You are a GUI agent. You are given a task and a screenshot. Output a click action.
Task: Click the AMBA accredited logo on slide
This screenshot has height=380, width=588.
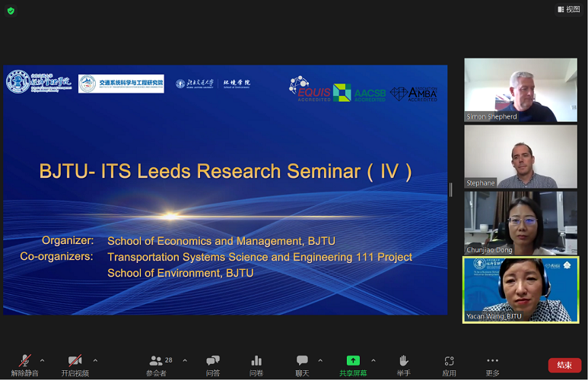click(x=414, y=94)
